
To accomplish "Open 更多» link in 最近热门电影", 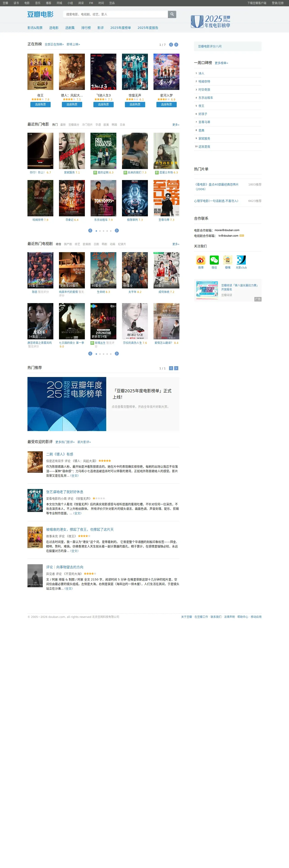I will coord(176,125).
